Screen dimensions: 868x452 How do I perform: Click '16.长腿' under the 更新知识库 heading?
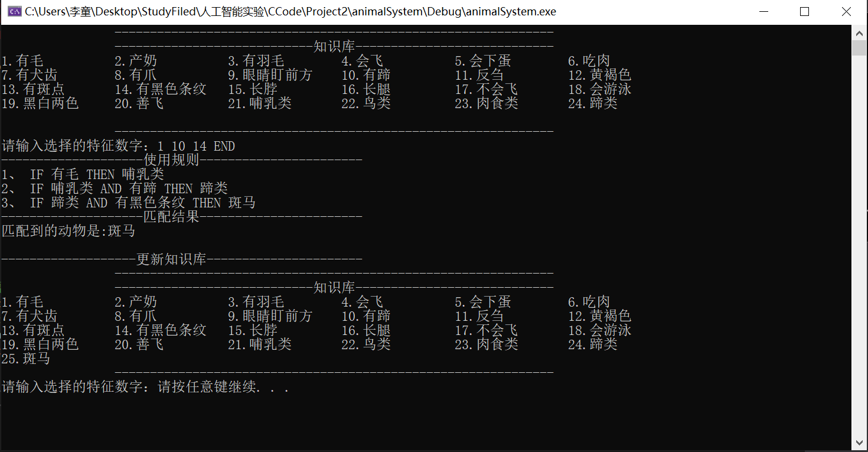366,330
